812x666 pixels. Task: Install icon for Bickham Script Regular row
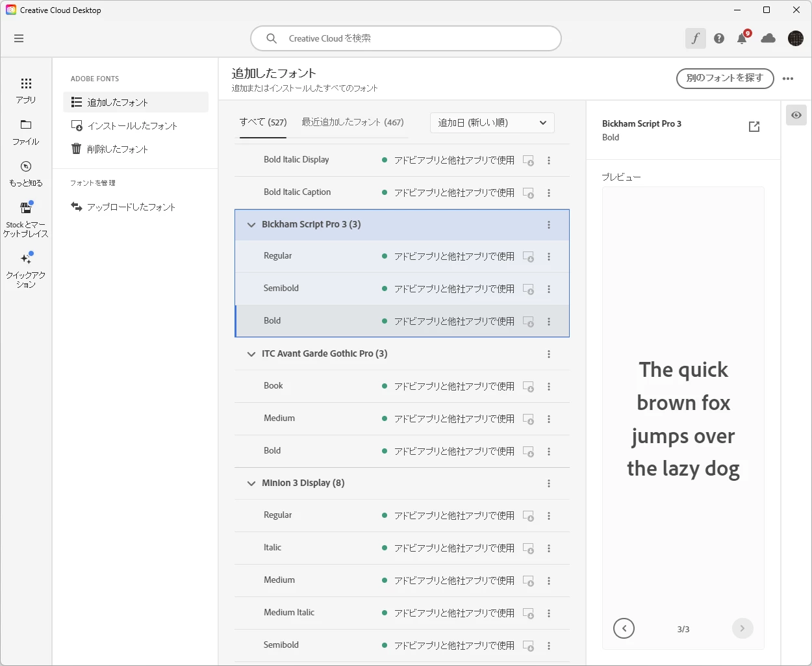(529, 257)
